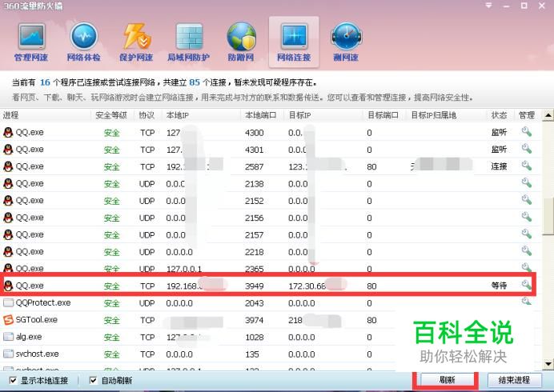Open the 保护网速 tool
Screen dimensions: 554x392
(136, 42)
